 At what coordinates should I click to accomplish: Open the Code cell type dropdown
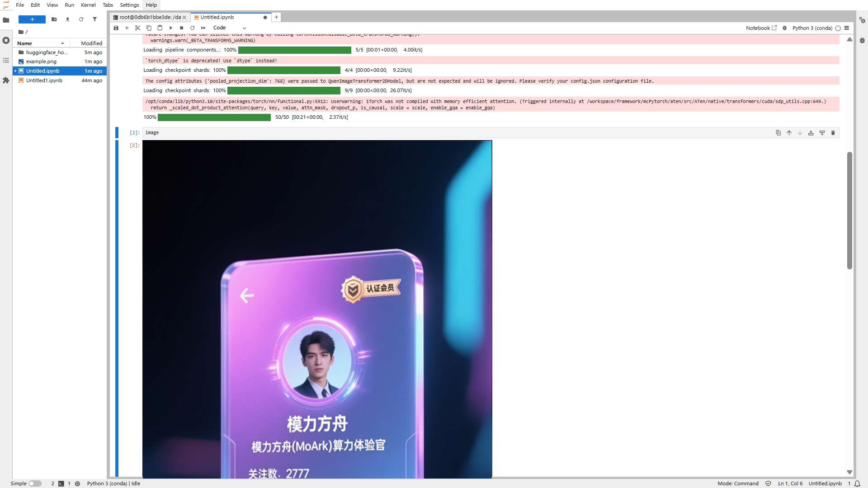pos(230,28)
